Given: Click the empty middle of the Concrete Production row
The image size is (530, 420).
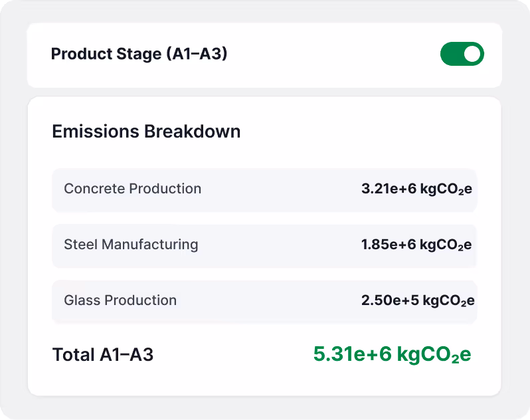Looking at the screenshot, I should (279, 189).
